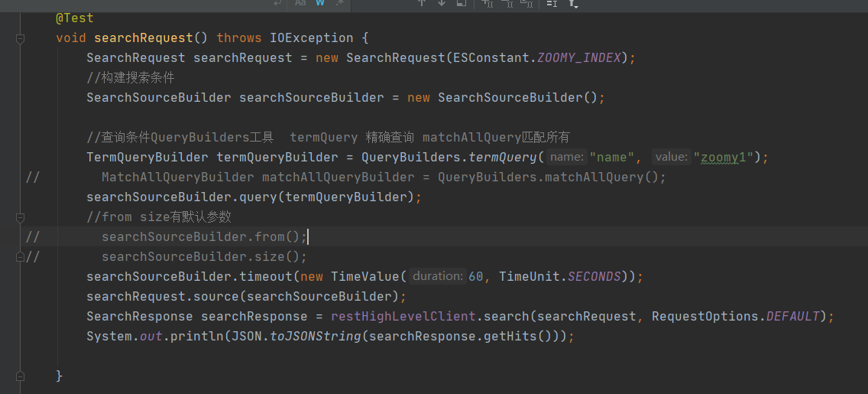Click the termQuery method call
Screen dimensions: 868x394
[503, 158]
